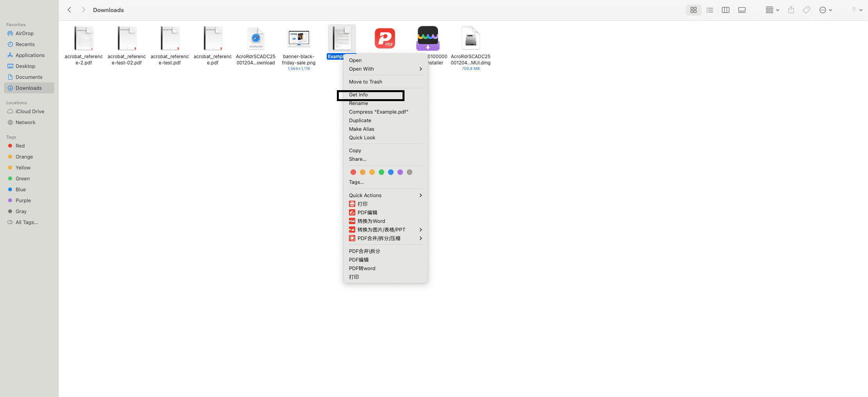Open iCloud Drive location
Viewport: 868px width, 397px height.
click(29, 111)
